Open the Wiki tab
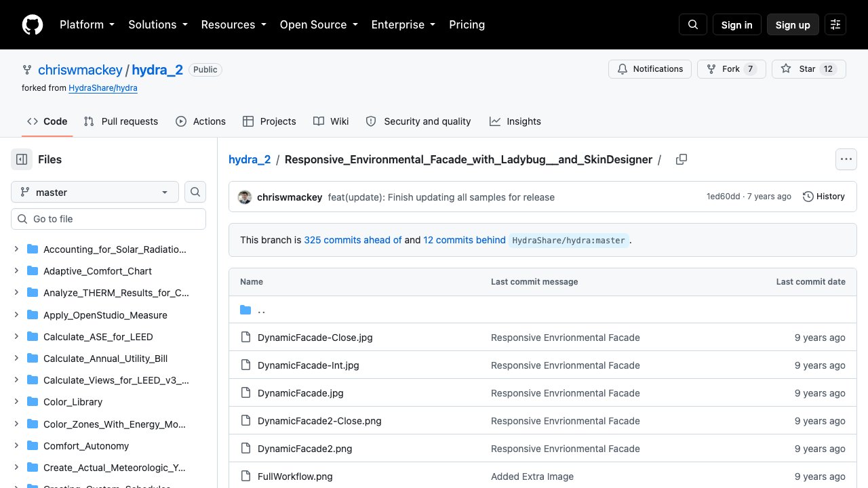 pyautogui.click(x=331, y=121)
